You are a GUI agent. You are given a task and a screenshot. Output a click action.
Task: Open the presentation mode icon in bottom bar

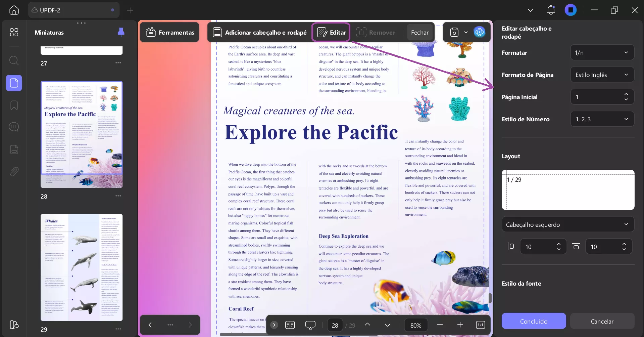pos(310,325)
